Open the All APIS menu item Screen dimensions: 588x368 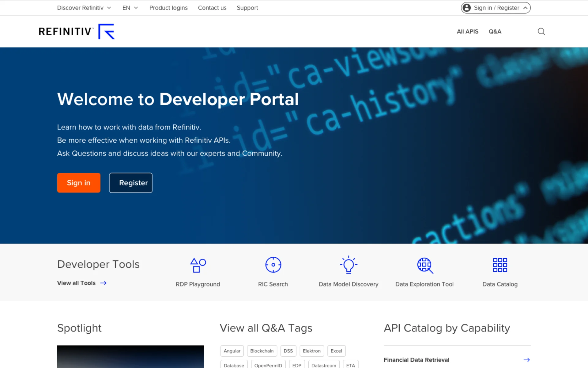pos(467,31)
